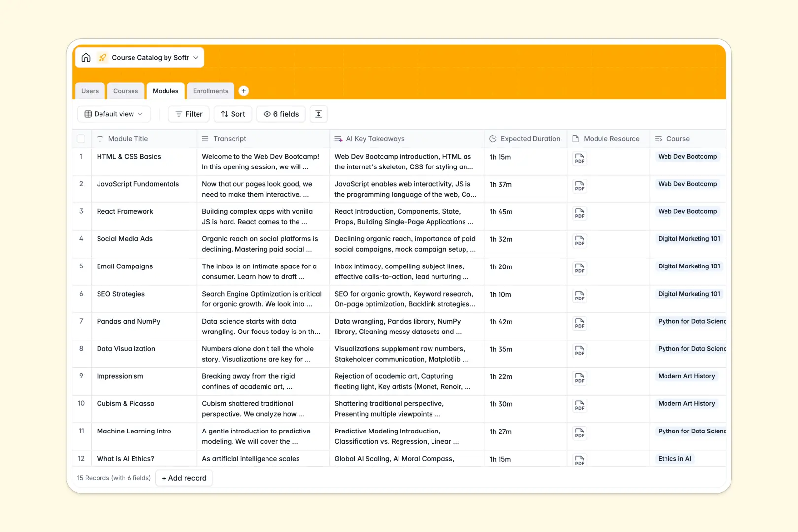Open the Default view selector

pos(114,114)
